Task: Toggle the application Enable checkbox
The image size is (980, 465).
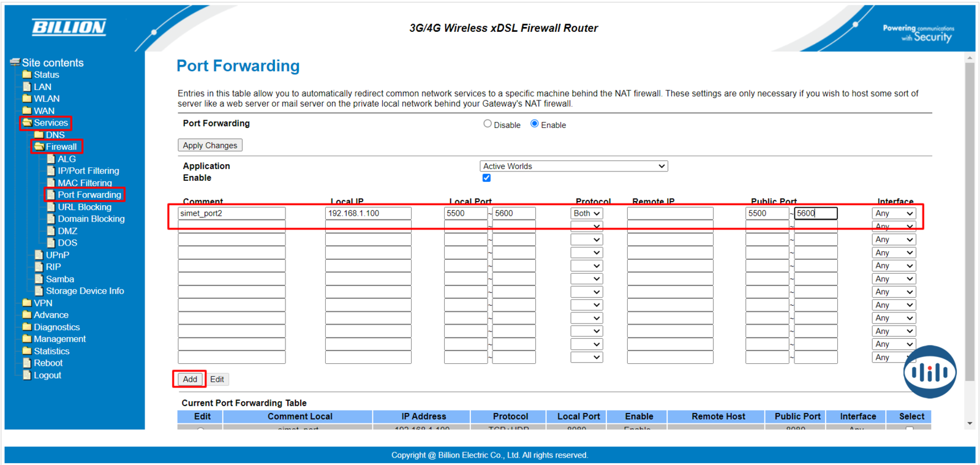Action: point(486,178)
